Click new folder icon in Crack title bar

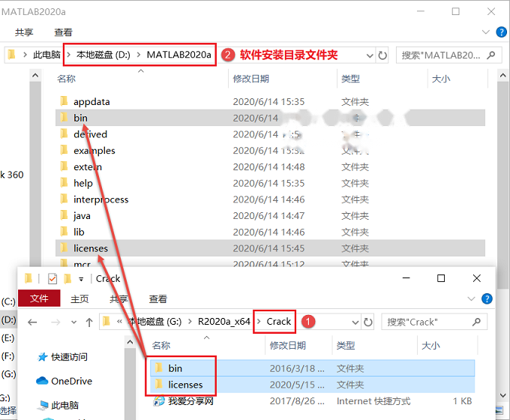click(x=67, y=278)
